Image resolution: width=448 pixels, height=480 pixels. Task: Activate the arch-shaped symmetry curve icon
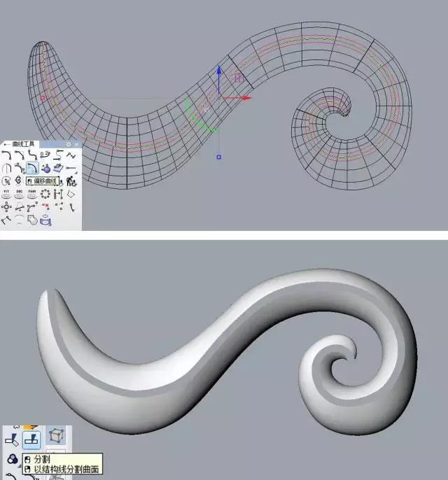coord(6,168)
